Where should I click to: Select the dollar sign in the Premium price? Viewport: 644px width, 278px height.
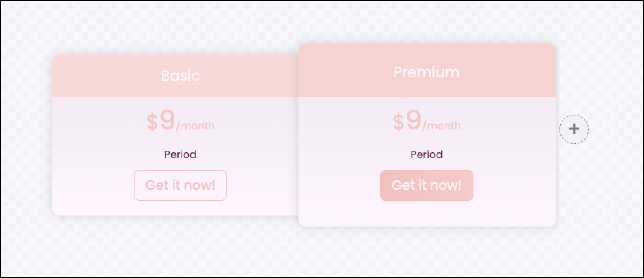pyautogui.click(x=398, y=122)
